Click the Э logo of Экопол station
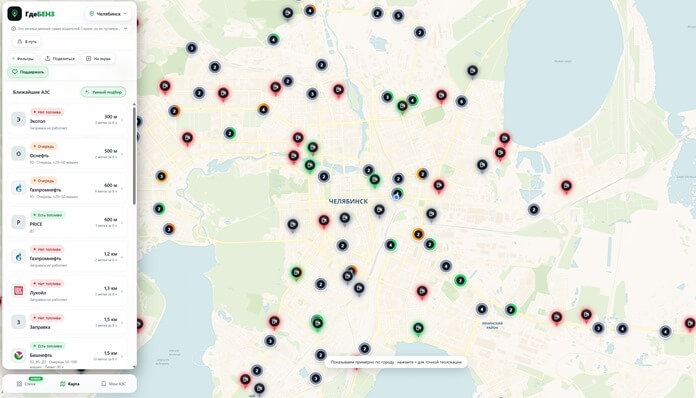This screenshot has height=398, width=696. (18, 119)
